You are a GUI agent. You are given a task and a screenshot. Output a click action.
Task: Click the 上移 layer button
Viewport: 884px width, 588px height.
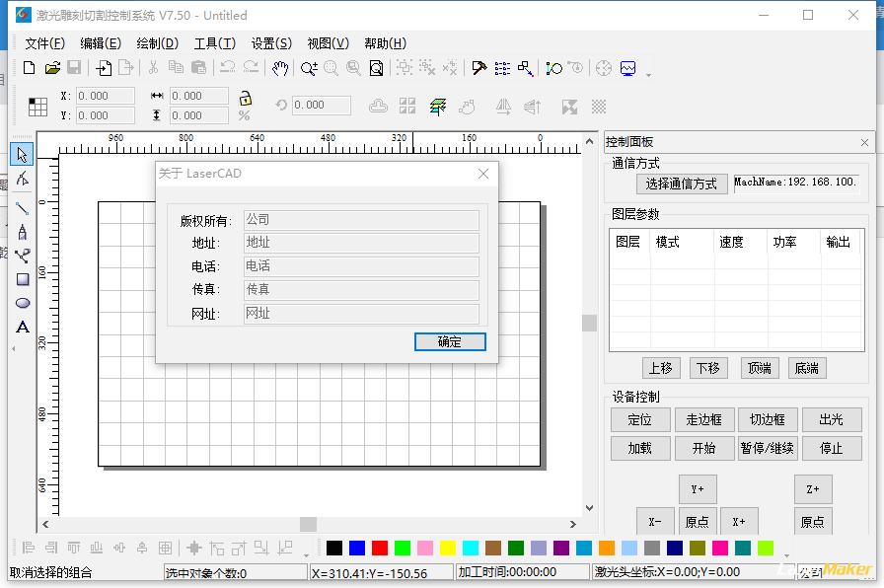661,368
